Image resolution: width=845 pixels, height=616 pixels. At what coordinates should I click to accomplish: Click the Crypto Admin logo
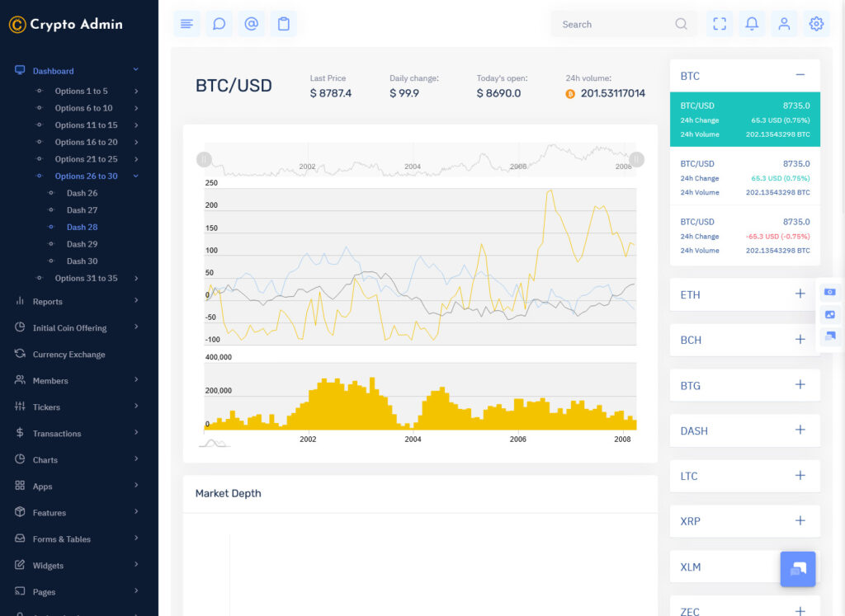[66, 24]
